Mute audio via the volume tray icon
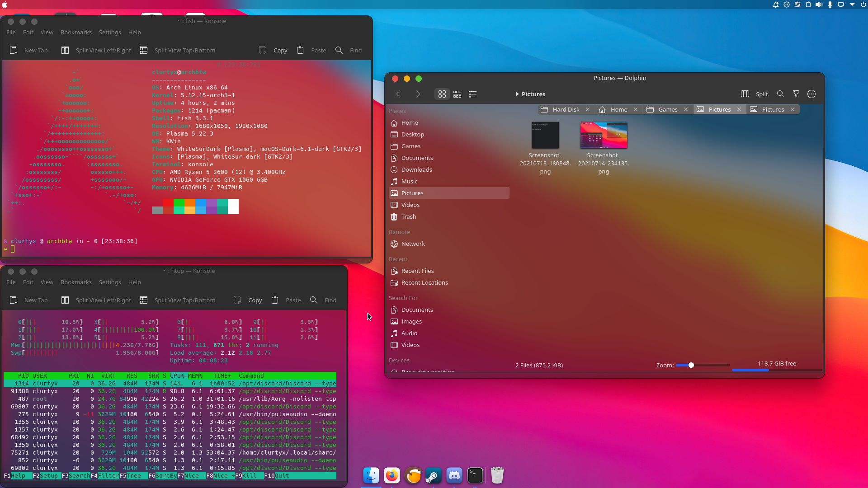 pyautogui.click(x=819, y=5)
